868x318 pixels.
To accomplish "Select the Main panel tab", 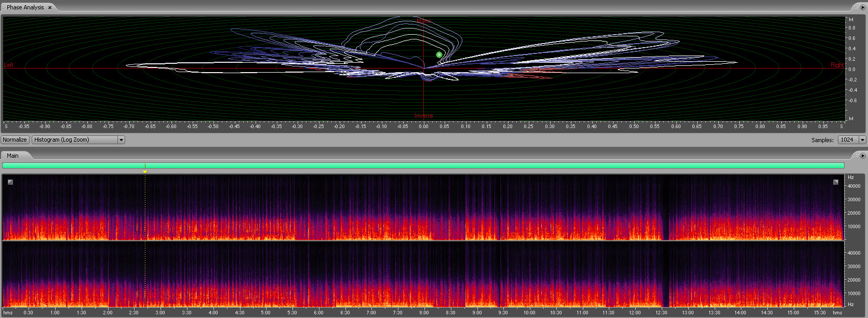I will [x=12, y=156].
